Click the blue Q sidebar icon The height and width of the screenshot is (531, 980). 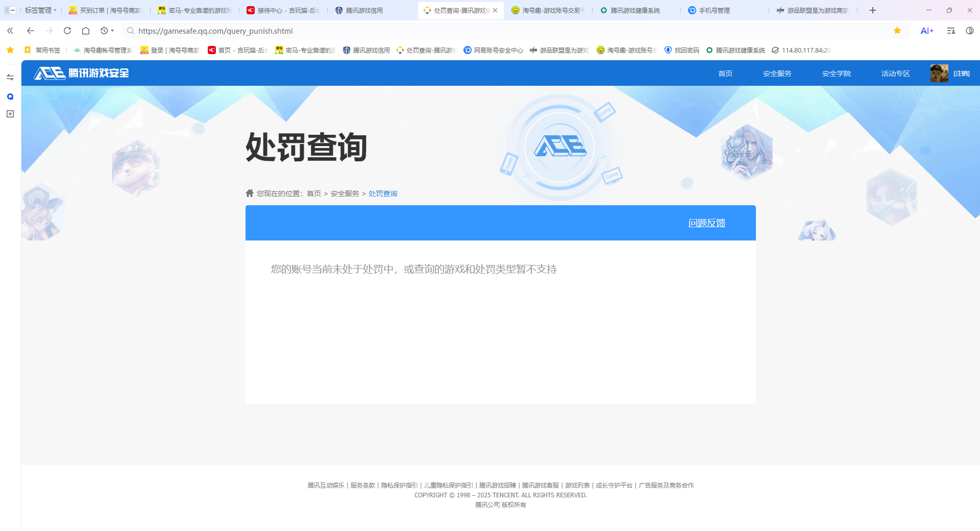[9, 96]
